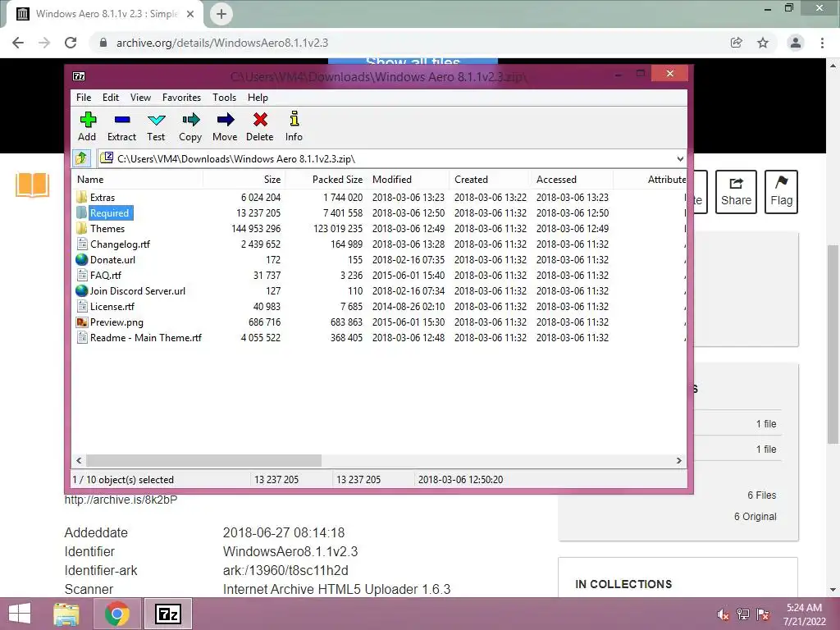Click the Donate.url globe icon
This screenshot has height=630, width=840.
click(82, 259)
